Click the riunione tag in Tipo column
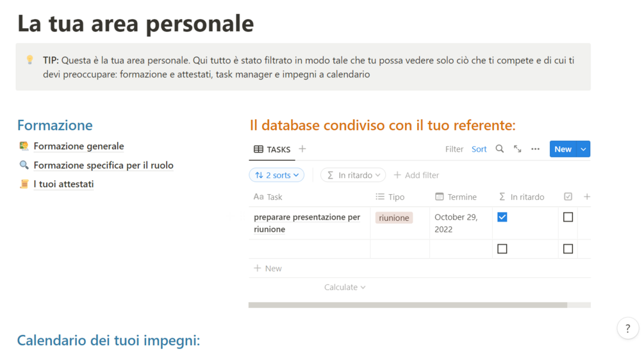 [393, 218]
